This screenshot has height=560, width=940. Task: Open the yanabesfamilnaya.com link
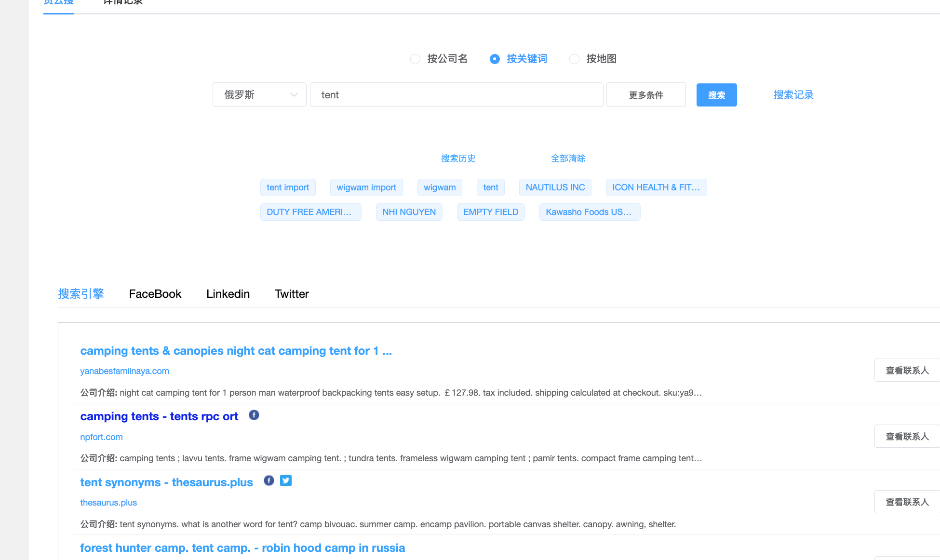124,371
